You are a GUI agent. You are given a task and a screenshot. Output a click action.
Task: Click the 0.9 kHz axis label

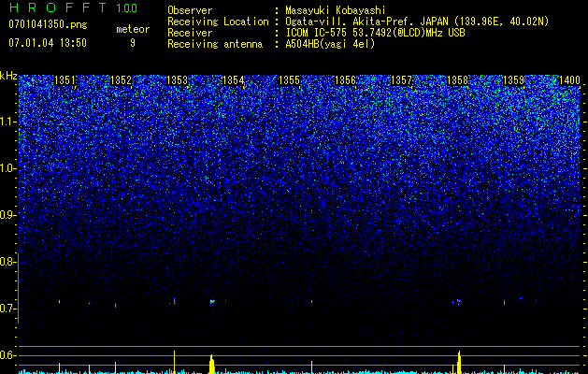(x=7, y=215)
